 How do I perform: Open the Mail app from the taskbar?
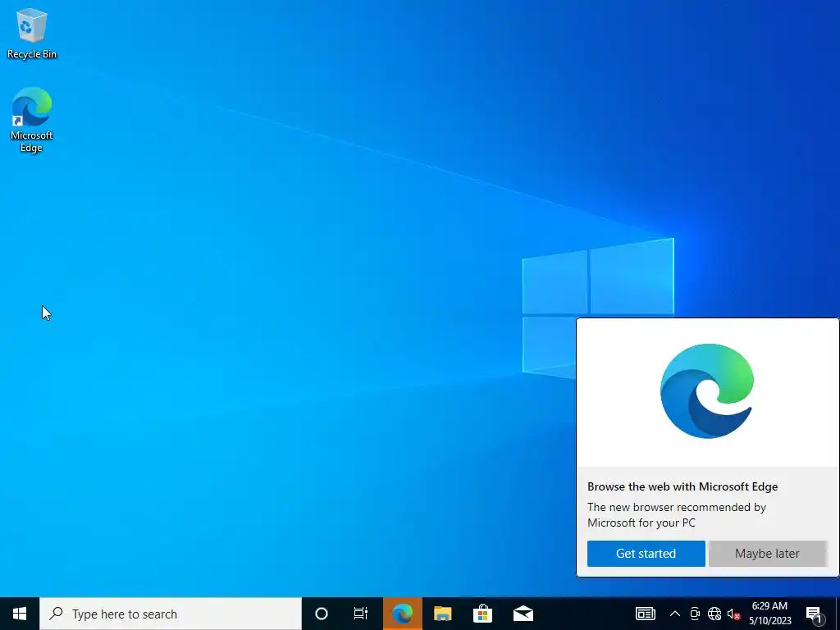[523, 614]
